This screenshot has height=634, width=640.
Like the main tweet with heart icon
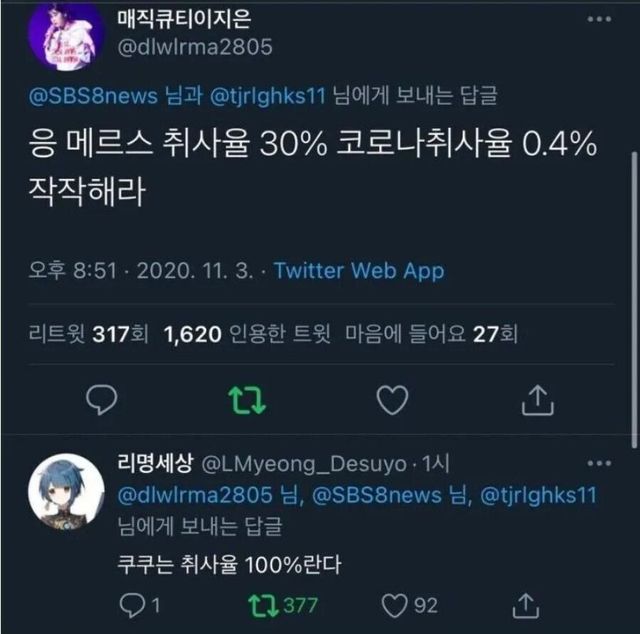coord(391,400)
